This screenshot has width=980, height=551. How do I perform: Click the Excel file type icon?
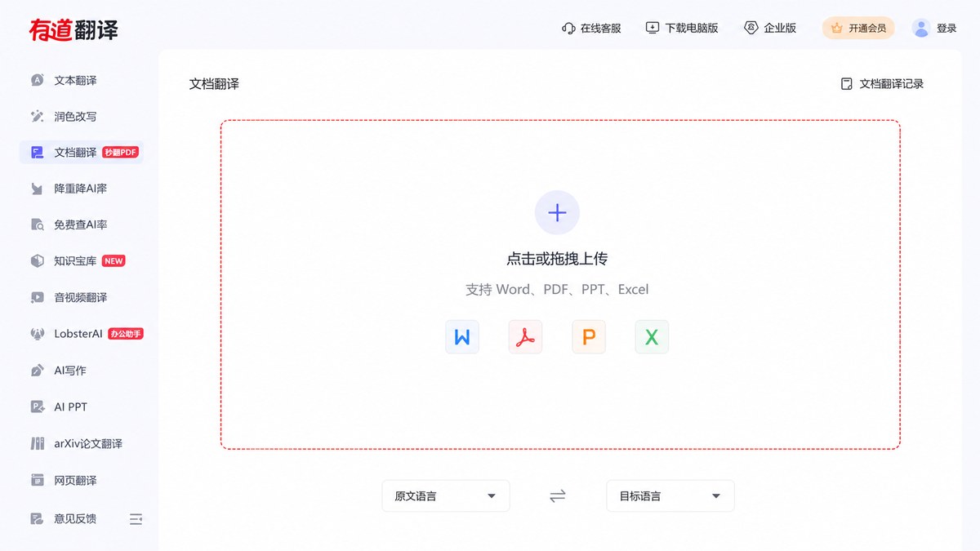652,336
